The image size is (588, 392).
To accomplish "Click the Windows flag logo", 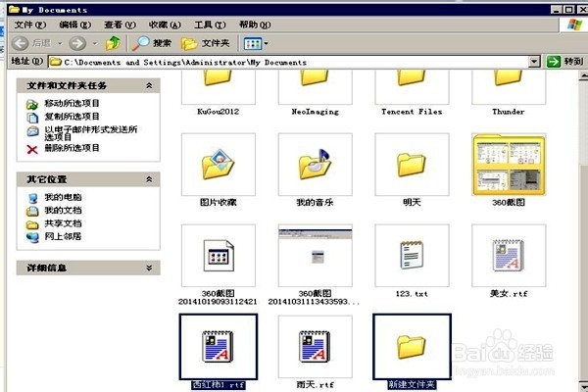I will tap(574, 25).
